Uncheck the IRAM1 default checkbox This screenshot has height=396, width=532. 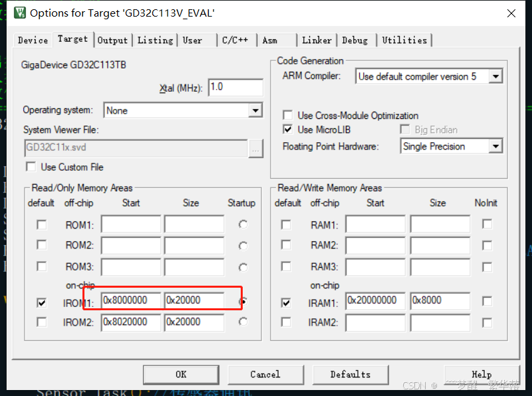(x=286, y=303)
